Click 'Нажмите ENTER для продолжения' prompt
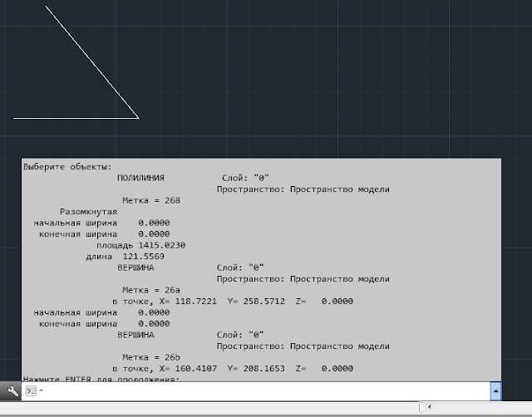 pos(101,379)
